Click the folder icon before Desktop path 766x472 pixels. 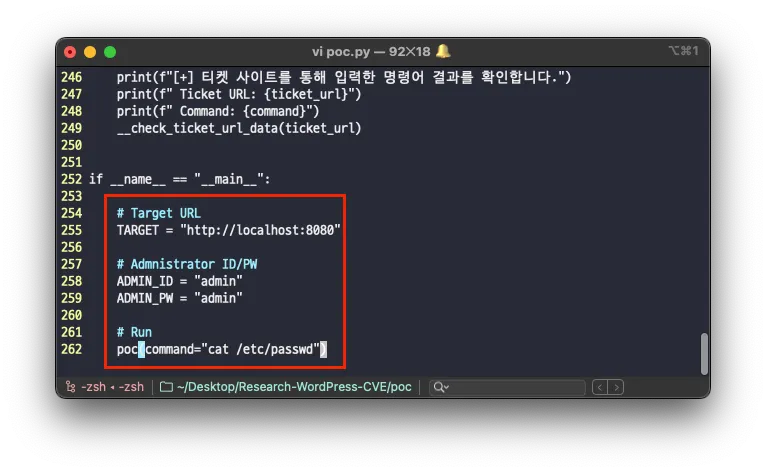167,387
